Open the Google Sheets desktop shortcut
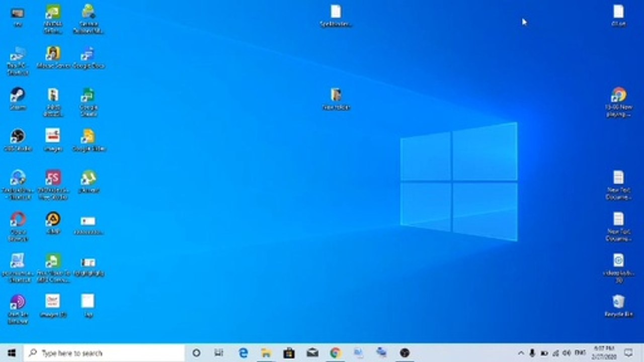The image size is (644, 362). 88,102
